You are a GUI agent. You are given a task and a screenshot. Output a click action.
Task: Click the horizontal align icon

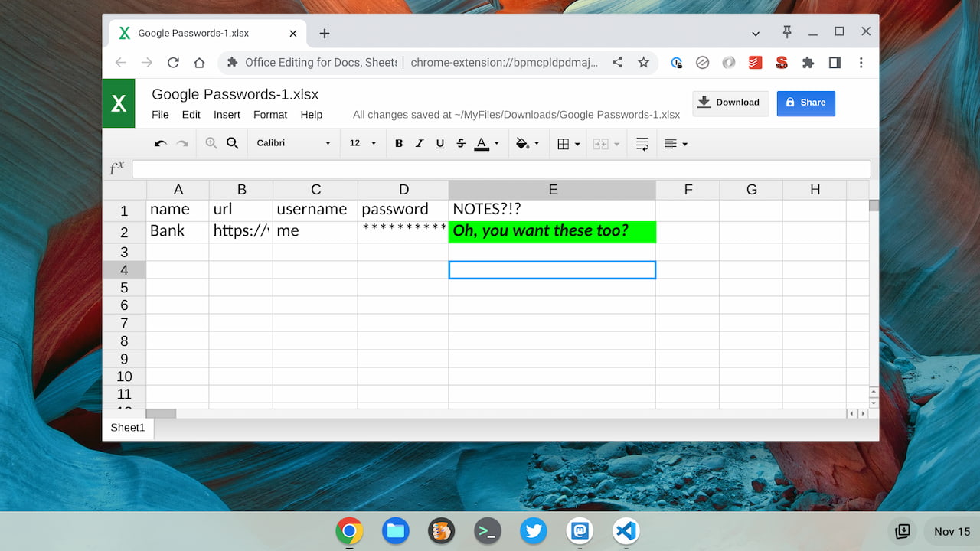[671, 144]
